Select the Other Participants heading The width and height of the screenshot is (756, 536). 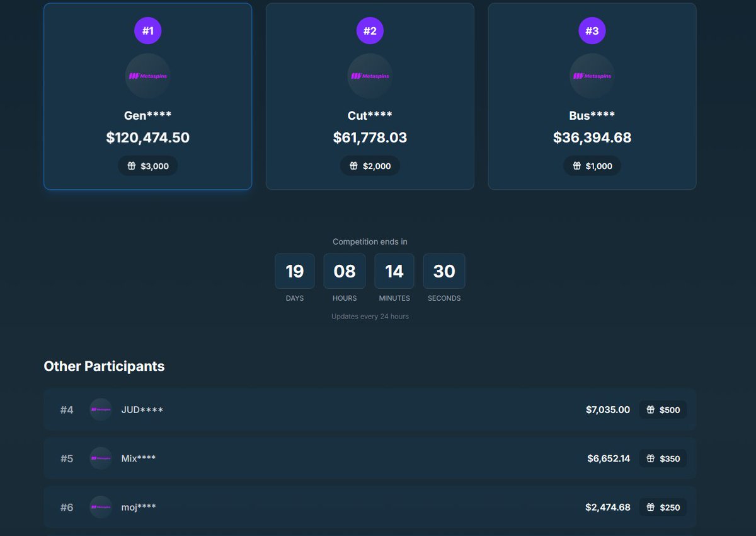(x=103, y=366)
